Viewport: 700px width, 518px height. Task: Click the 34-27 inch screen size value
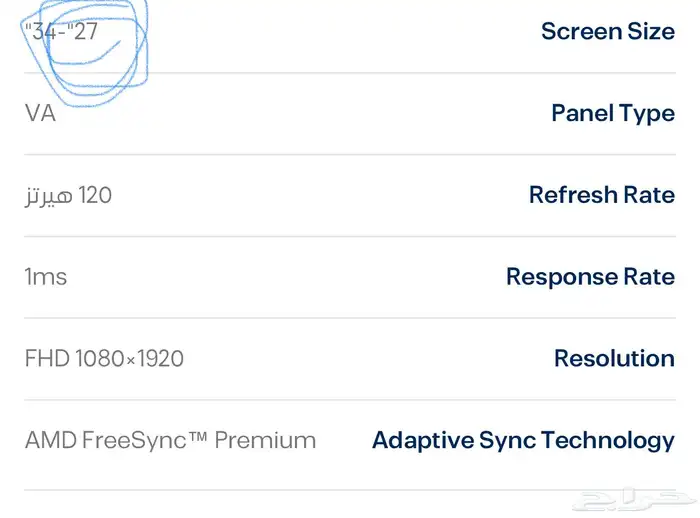[61, 31]
